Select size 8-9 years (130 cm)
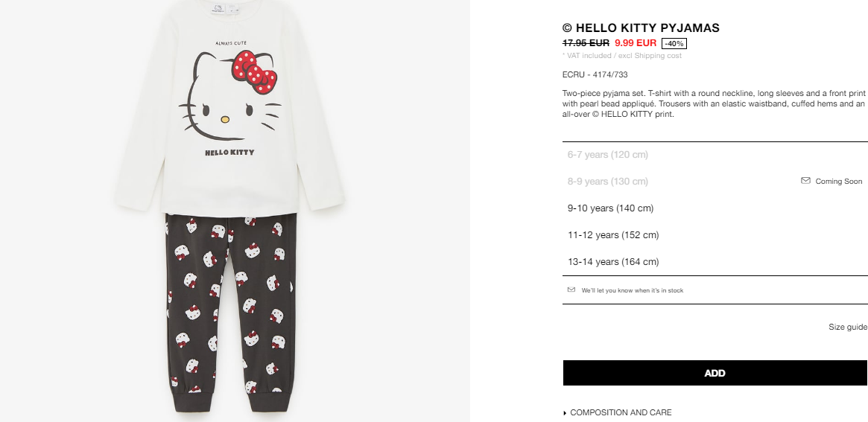 pyautogui.click(x=715, y=182)
